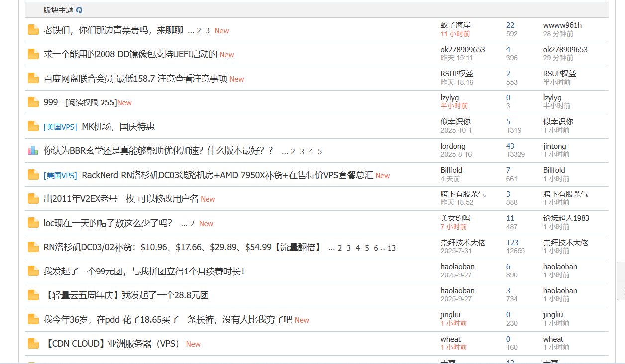Click the folder icon beside the 百度网盘联合会员 thread
Screen dimensions: 625x364
(33, 78)
